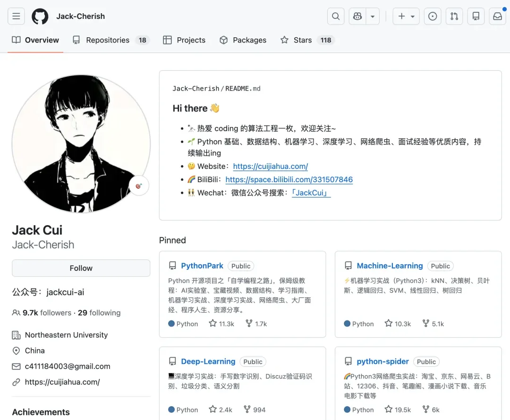Click the GitHub logo in the header

click(40, 16)
